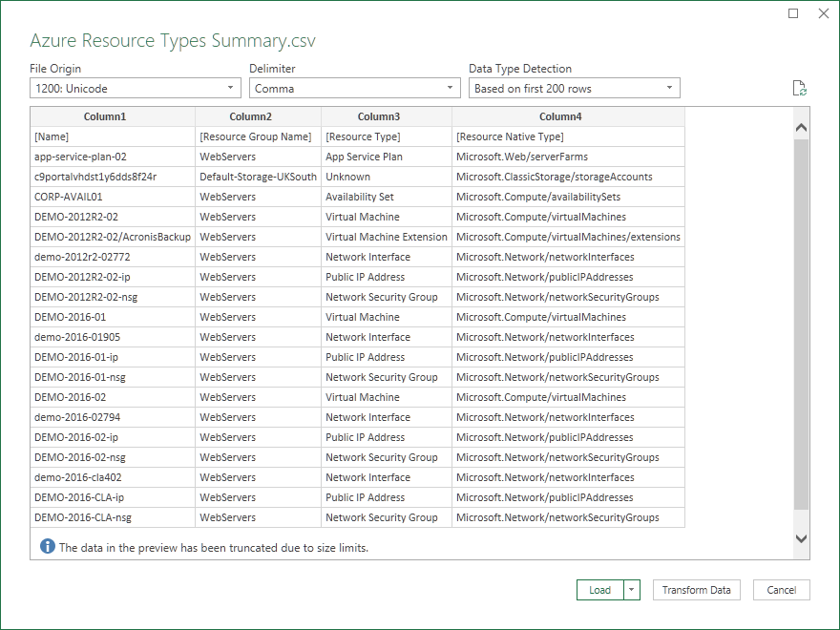Screen dimensions: 840x630
Task: Click the Availability Set cell
Action: pos(387,197)
